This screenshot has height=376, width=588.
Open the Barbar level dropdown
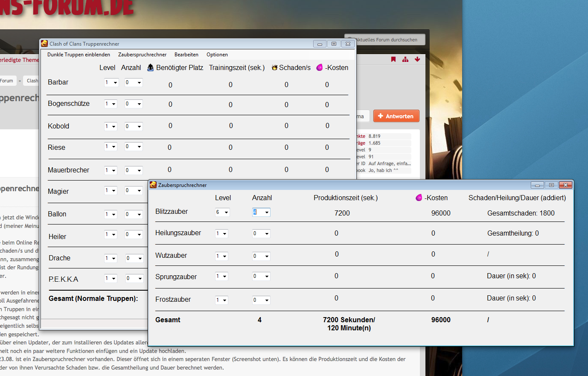pyautogui.click(x=111, y=82)
